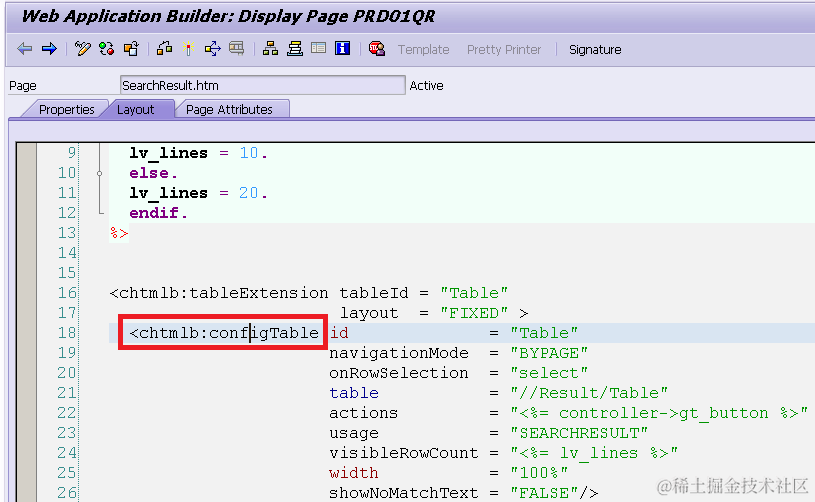This screenshot has width=815, height=502.
Task: Click the '"FALSE"/>' value
Action: coord(554,493)
